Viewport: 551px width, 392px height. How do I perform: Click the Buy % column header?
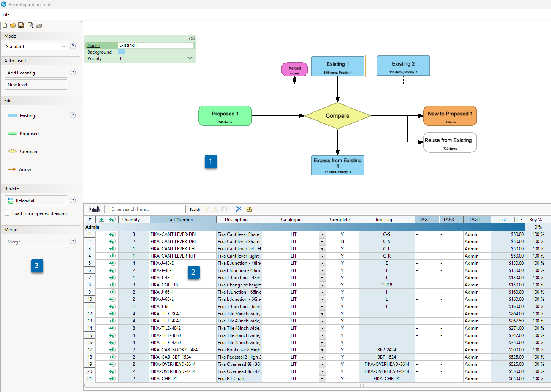(536, 220)
